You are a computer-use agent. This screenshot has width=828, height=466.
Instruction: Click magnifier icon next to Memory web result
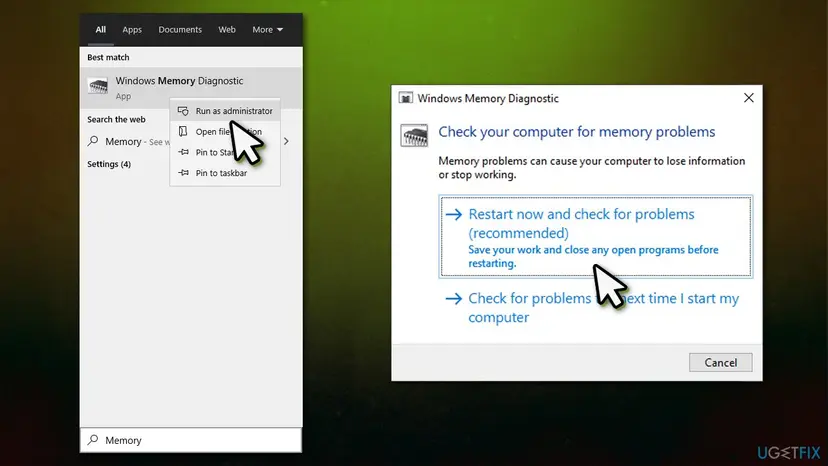93,141
